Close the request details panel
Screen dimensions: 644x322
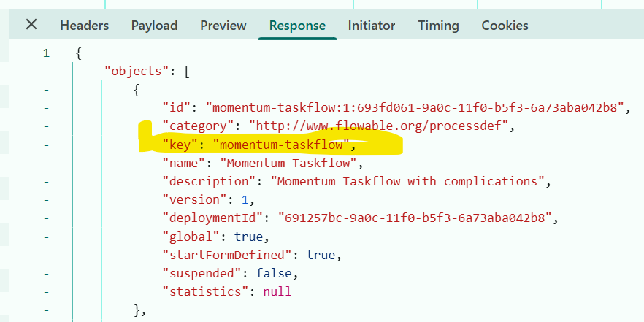coord(31,25)
